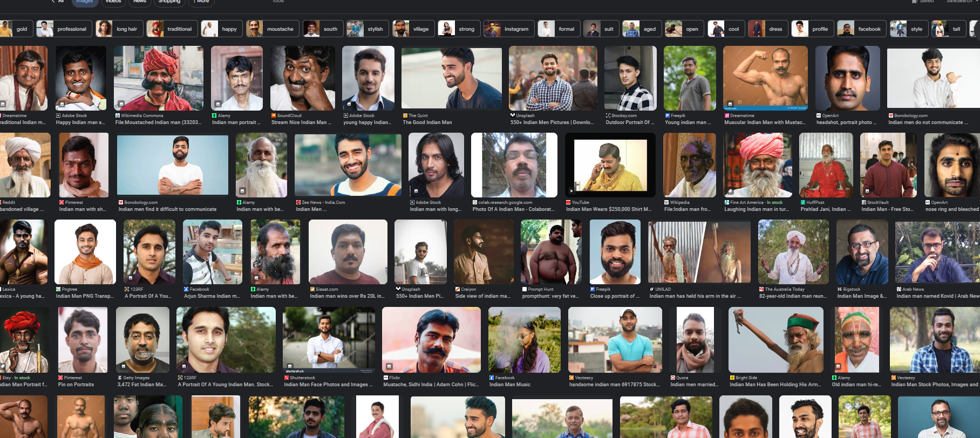Image resolution: width=980 pixels, height=438 pixels.
Task: Select the 'tall' filter chip
Action: 948,29
